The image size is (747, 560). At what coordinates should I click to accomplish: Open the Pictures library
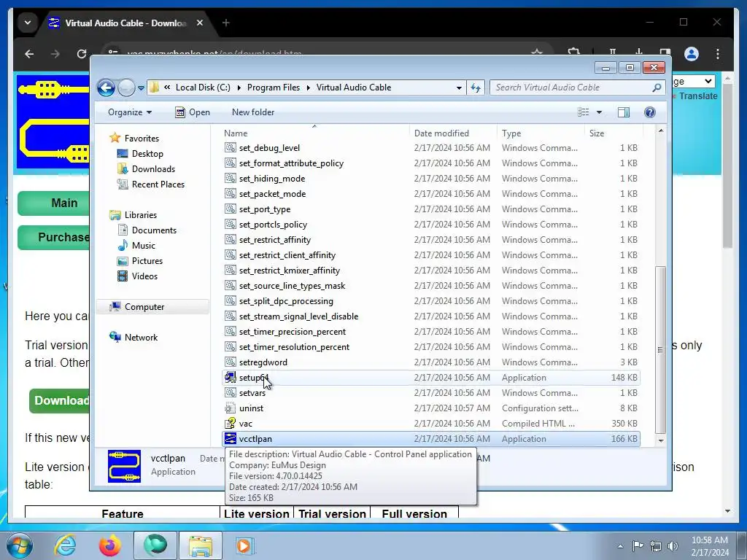coord(147,261)
